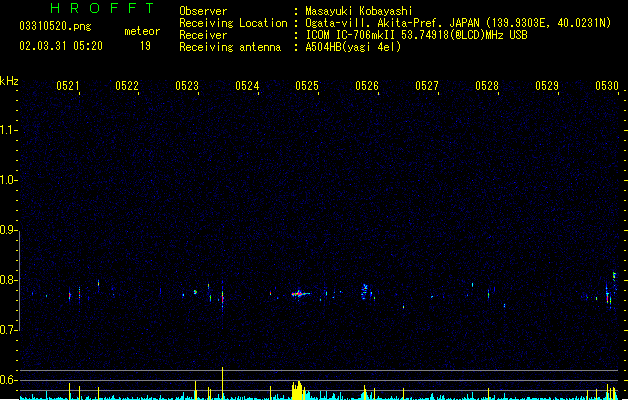Click the 0521 time marker

click(67, 85)
